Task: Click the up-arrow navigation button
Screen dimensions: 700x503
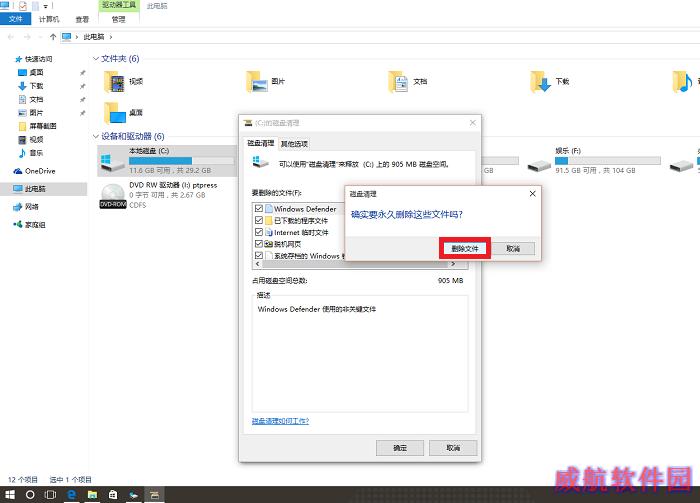Action: 53,37
